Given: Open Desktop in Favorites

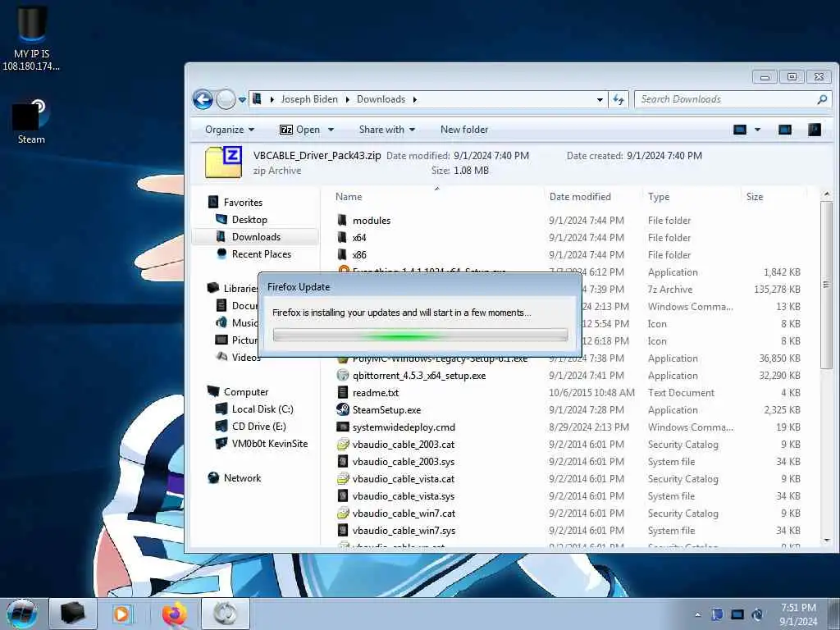Looking at the screenshot, I should pyautogui.click(x=249, y=220).
